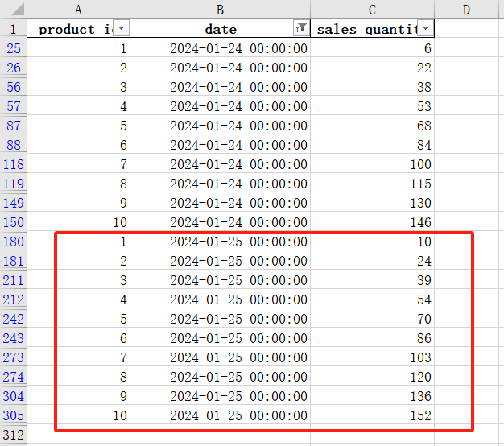The width and height of the screenshot is (504, 446).
Task: Open the product_id column filter dropdown
Action: 121,29
